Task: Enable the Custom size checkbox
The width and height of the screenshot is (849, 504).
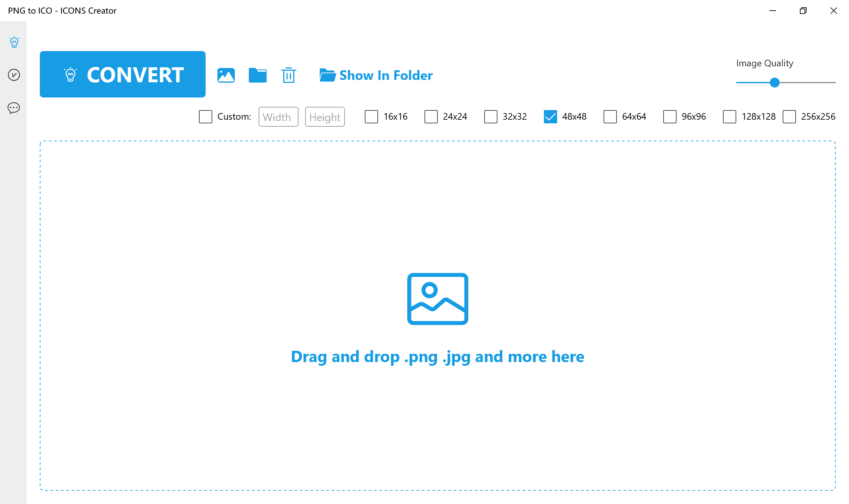Action: [x=206, y=116]
